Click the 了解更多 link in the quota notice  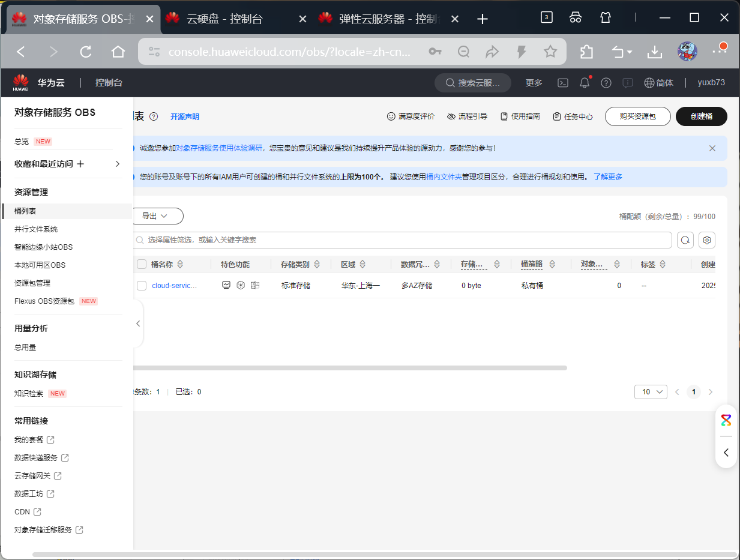(x=608, y=177)
